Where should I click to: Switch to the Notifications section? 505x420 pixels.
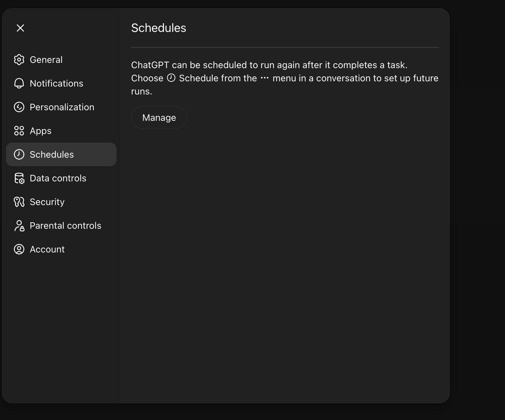[56, 83]
